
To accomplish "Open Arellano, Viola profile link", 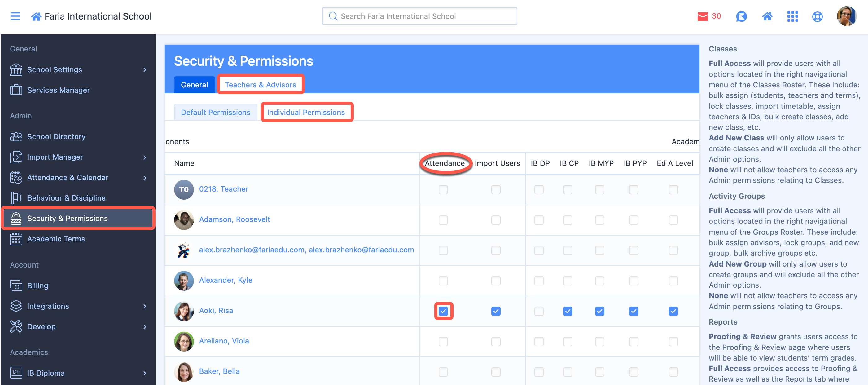I will (224, 341).
